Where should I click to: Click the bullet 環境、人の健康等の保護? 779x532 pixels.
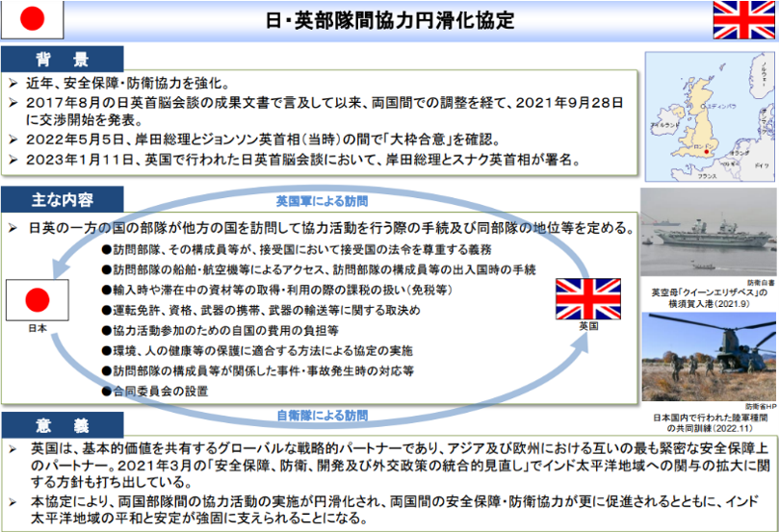point(257,350)
